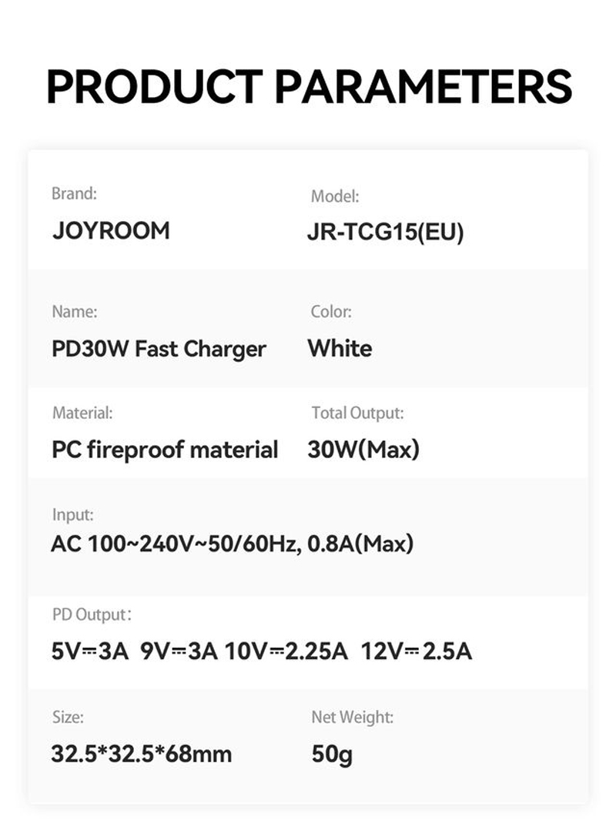Select the Total Output label
Screen dimensions: 616x840
[x=358, y=413]
